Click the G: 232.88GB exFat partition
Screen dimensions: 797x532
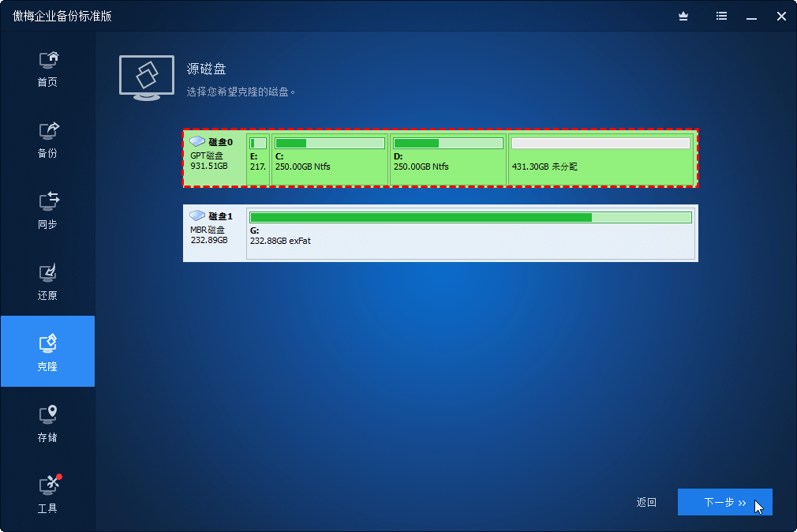(470, 236)
